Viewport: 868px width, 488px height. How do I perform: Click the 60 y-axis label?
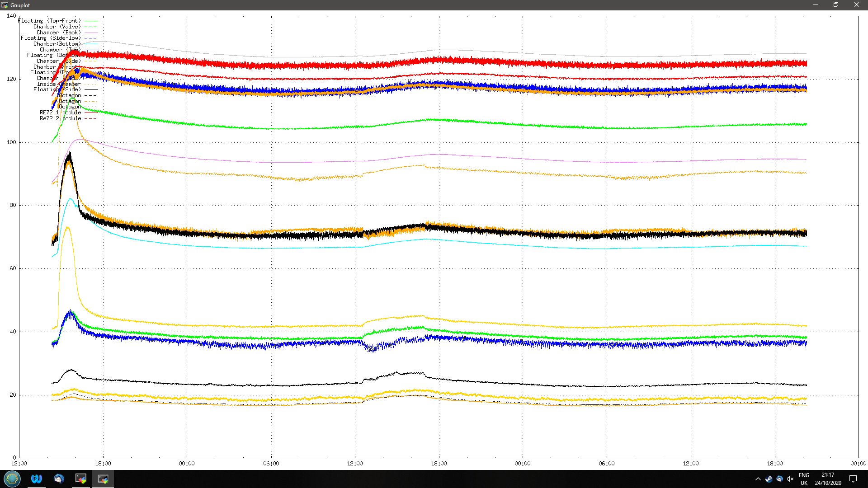[x=13, y=268]
